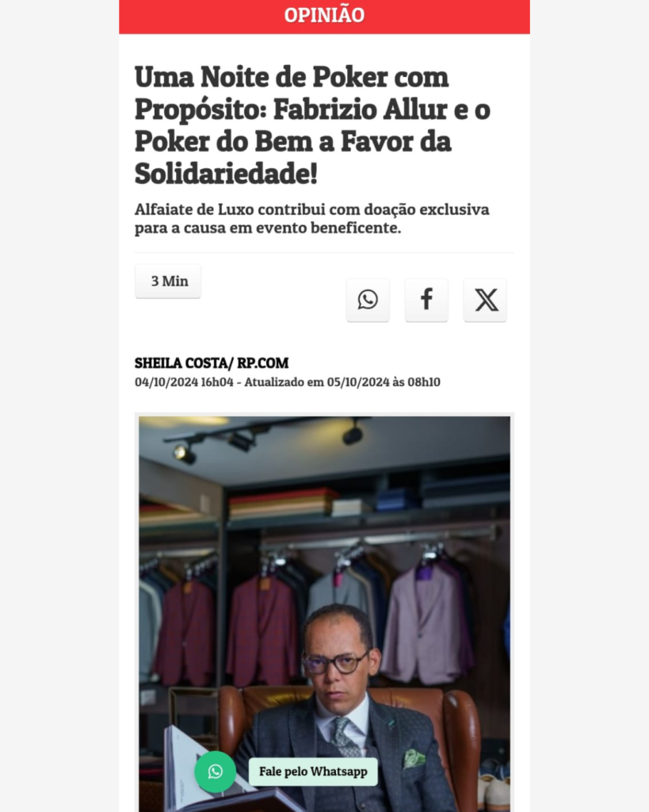Click the red OPINIÃO banner bar

click(x=325, y=17)
